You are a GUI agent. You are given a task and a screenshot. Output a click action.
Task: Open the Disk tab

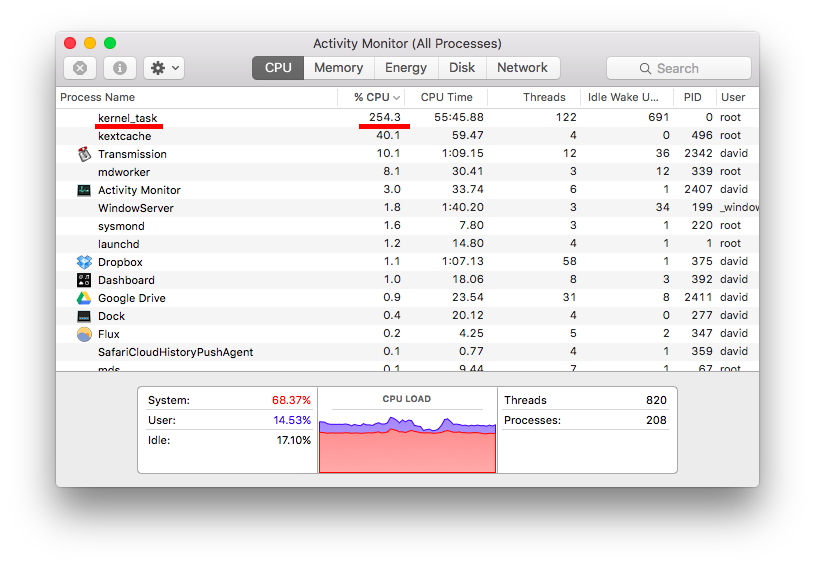click(x=462, y=68)
